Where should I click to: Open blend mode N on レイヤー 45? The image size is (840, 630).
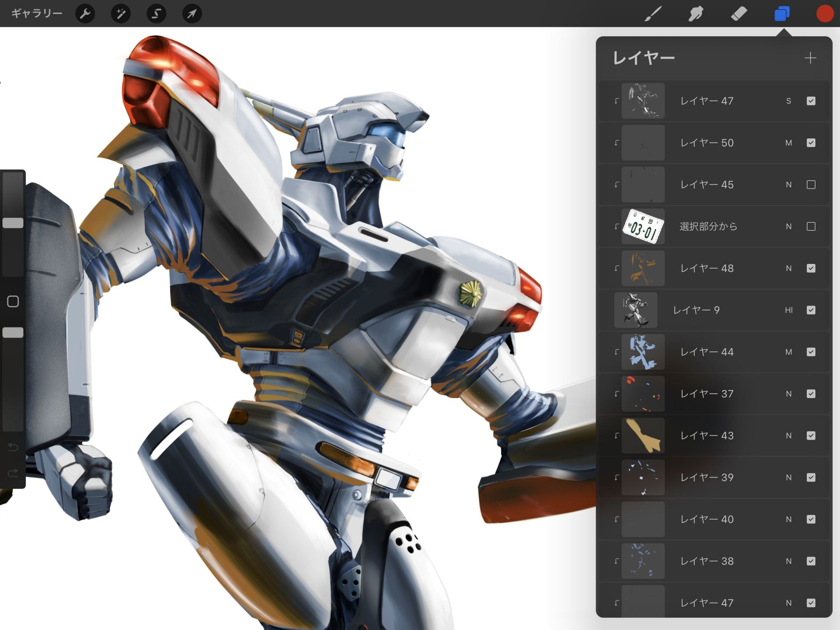[789, 185]
